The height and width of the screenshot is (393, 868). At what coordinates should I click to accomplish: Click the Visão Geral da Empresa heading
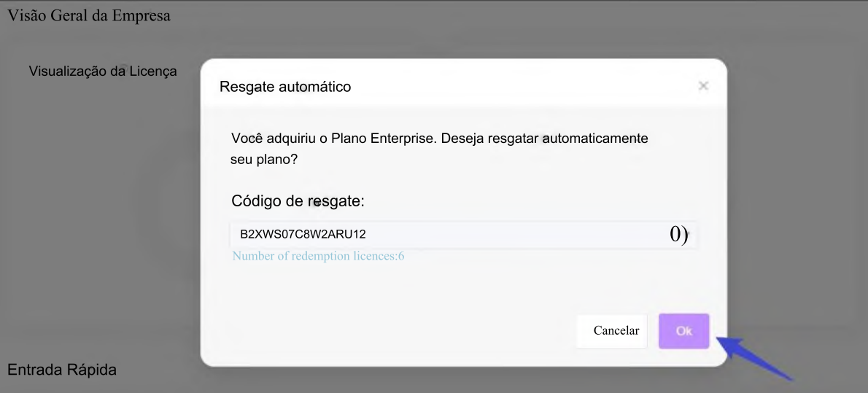click(88, 15)
